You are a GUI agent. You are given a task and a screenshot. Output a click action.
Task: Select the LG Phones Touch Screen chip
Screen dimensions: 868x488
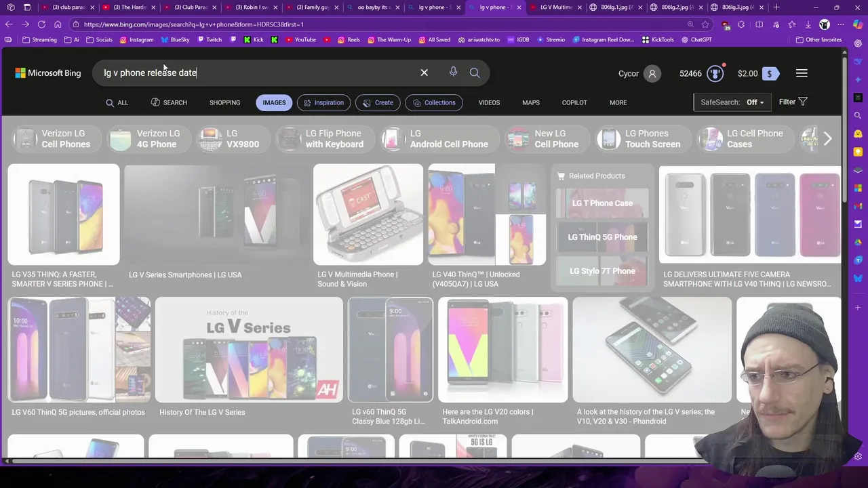point(643,138)
